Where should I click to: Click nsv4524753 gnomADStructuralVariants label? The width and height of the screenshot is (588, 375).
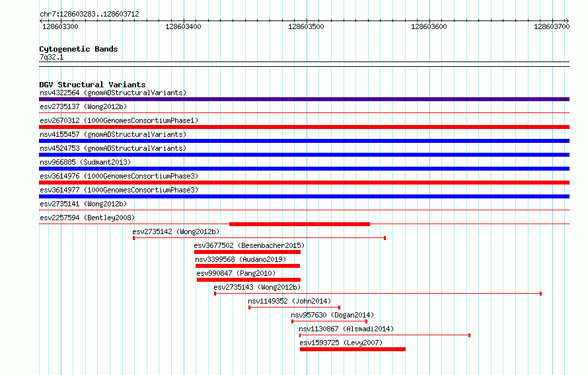(x=113, y=148)
